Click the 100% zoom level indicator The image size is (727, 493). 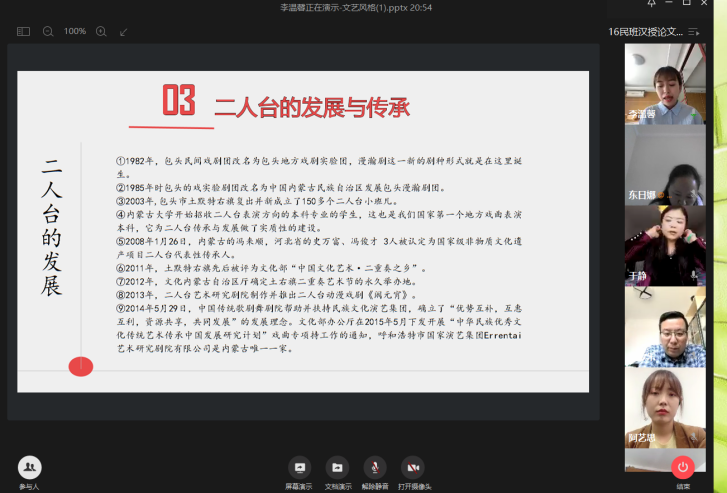pyautogui.click(x=75, y=32)
